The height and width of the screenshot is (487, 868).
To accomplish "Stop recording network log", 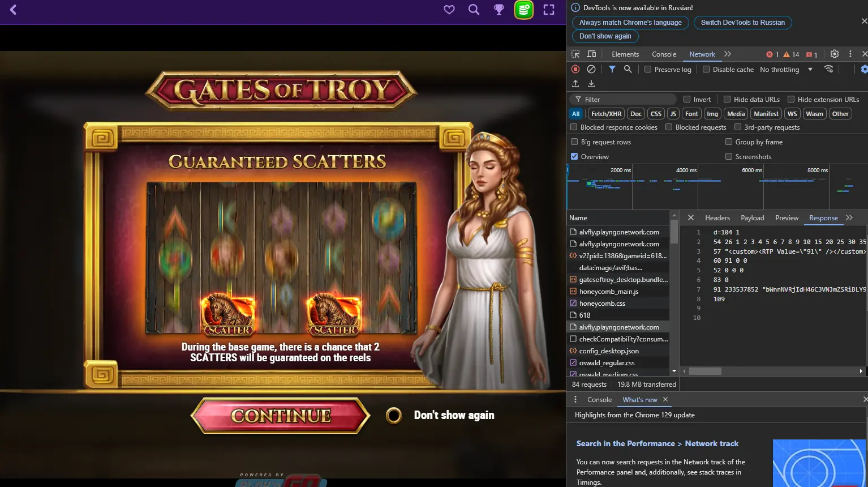I will tap(575, 69).
